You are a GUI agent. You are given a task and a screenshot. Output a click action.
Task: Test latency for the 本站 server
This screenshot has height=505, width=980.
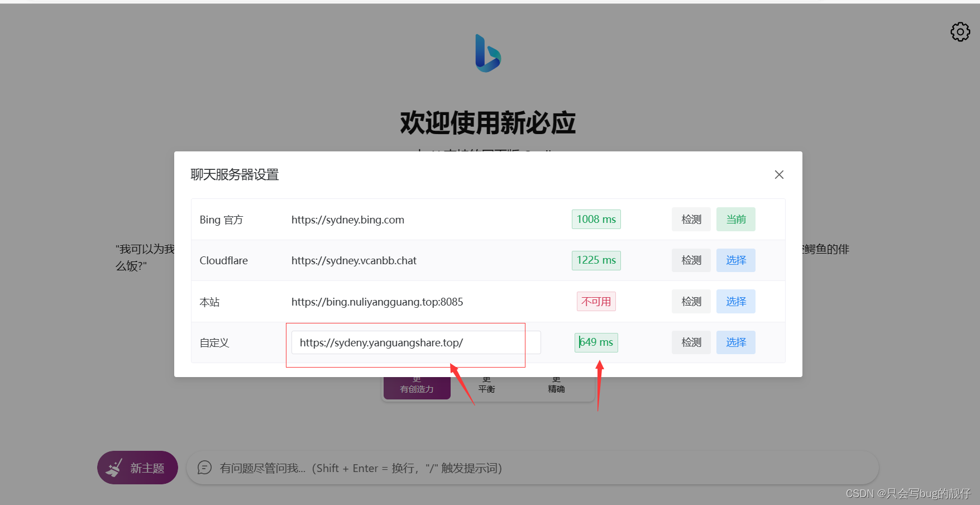tap(691, 302)
